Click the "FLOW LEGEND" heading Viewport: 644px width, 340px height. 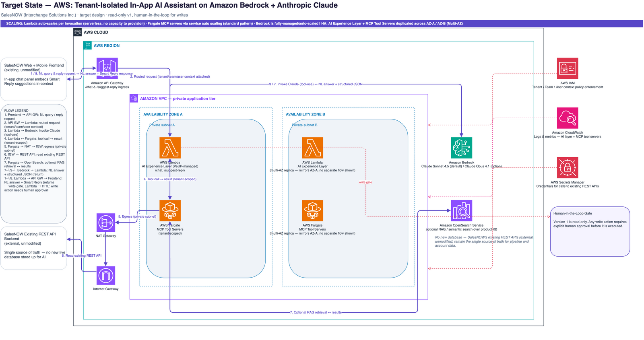[x=17, y=111]
